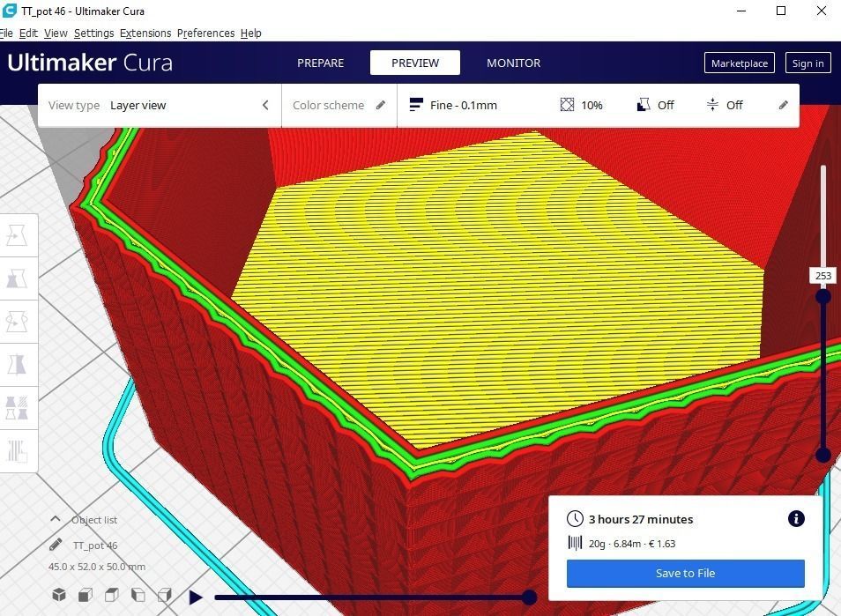Select the Scale tool in left toolbar
Image resolution: width=841 pixels, height=616 pixels.
pyautogui.click(x=17, y=278)
